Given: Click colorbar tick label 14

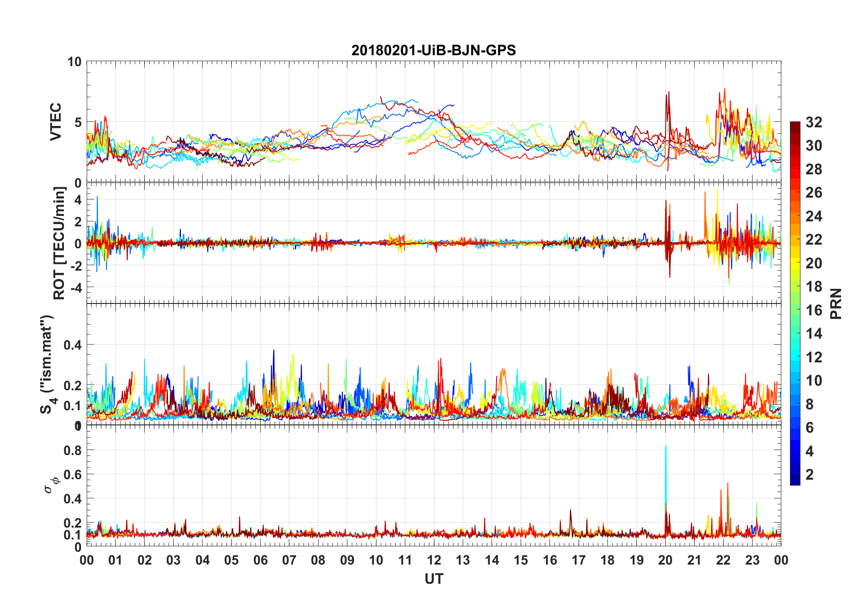Looking at the screenshot, I should [814, 333].
